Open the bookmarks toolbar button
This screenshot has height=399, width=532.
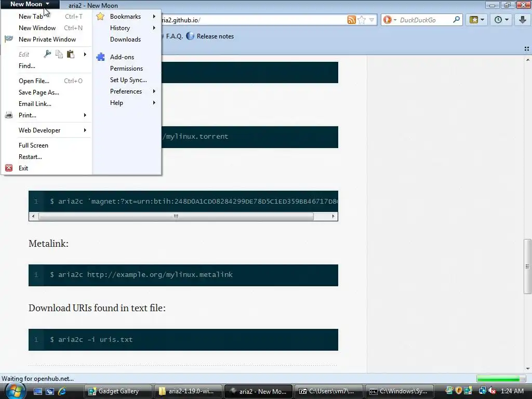point(477,20)
